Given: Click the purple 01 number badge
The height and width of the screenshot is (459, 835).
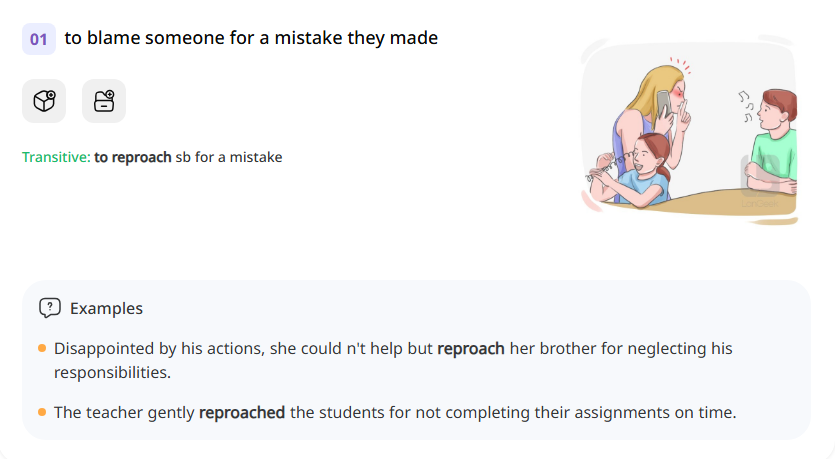Looking at the screenshot, I should [39, 39].
